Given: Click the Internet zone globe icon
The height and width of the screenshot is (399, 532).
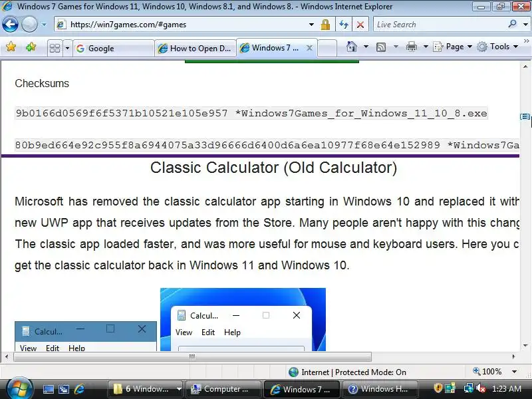Looking at the screenshot, I should tap(293, 372).
